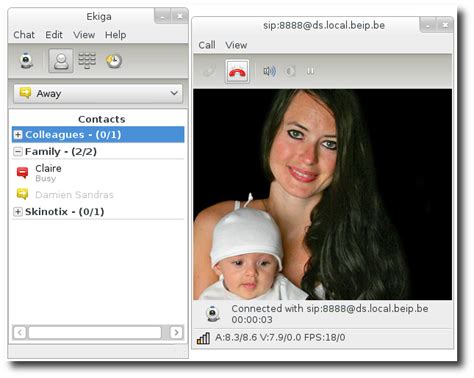This screenshot has height=378, width=474.
Task: Click Damien Sandras' yellow away icon
Action: point(22,194)
